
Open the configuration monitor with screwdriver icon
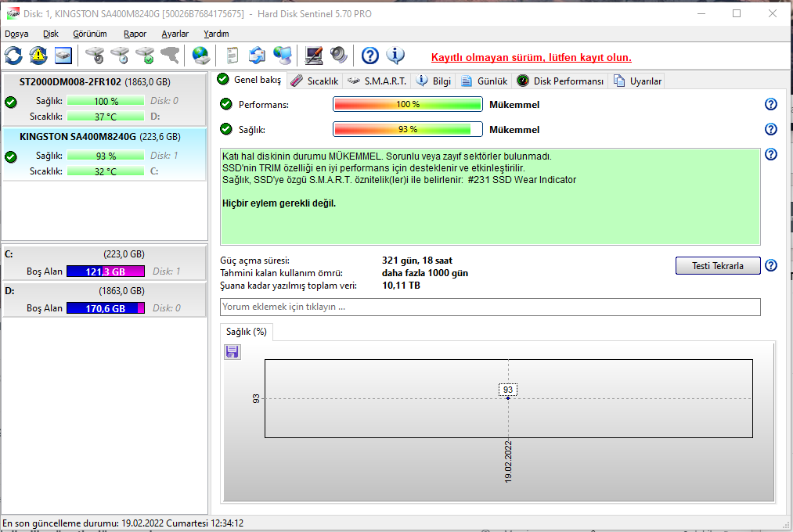pyautogui.click(x=314, y=56)
